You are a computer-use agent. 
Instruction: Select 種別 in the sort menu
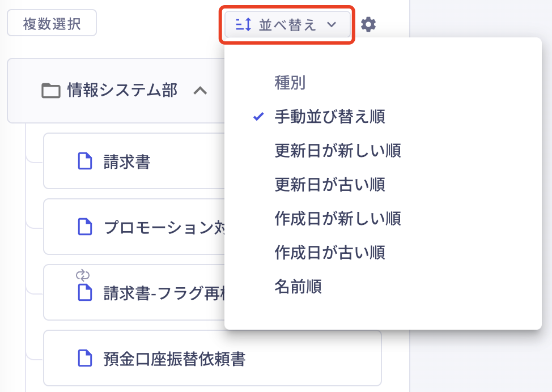click(290, 83)
